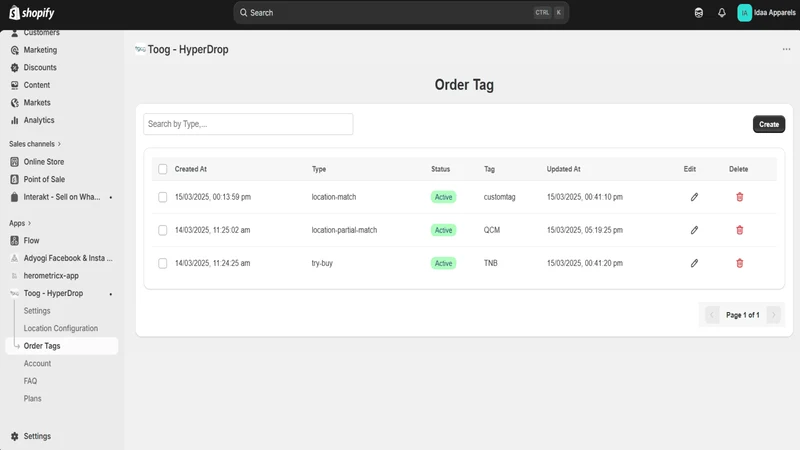Go to the previous page arrow

click(712, 315)
